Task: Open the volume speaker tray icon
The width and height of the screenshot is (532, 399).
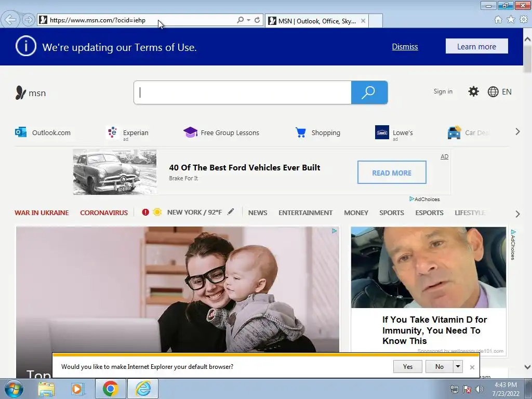Action: pyautogui.click(x=480, y=389)
